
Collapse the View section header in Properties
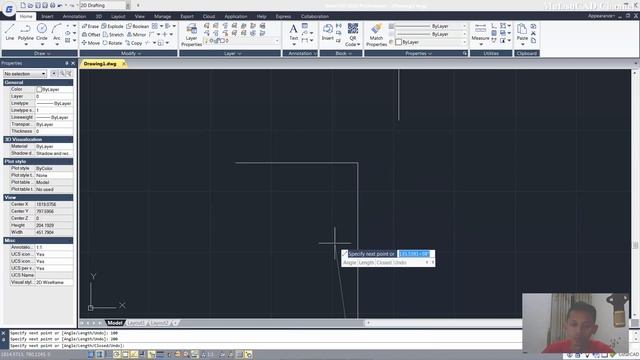tap(38, 198)
